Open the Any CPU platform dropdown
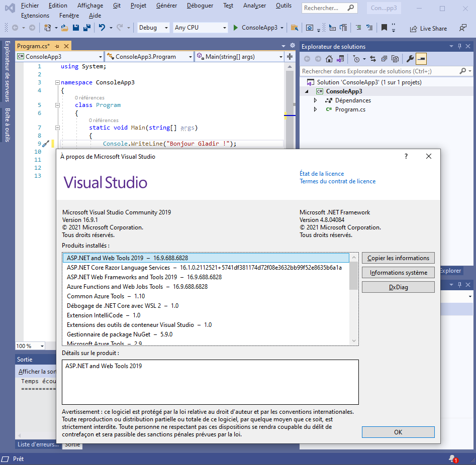 point(224,28)
